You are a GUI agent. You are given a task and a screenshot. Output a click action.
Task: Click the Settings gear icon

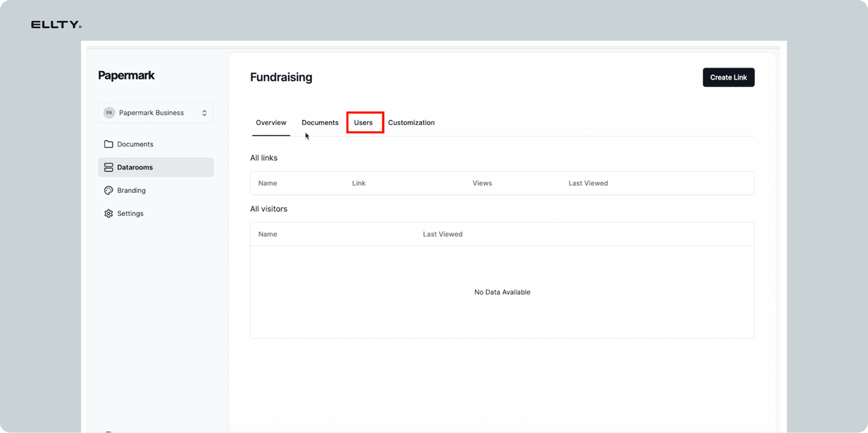point(108,214)
